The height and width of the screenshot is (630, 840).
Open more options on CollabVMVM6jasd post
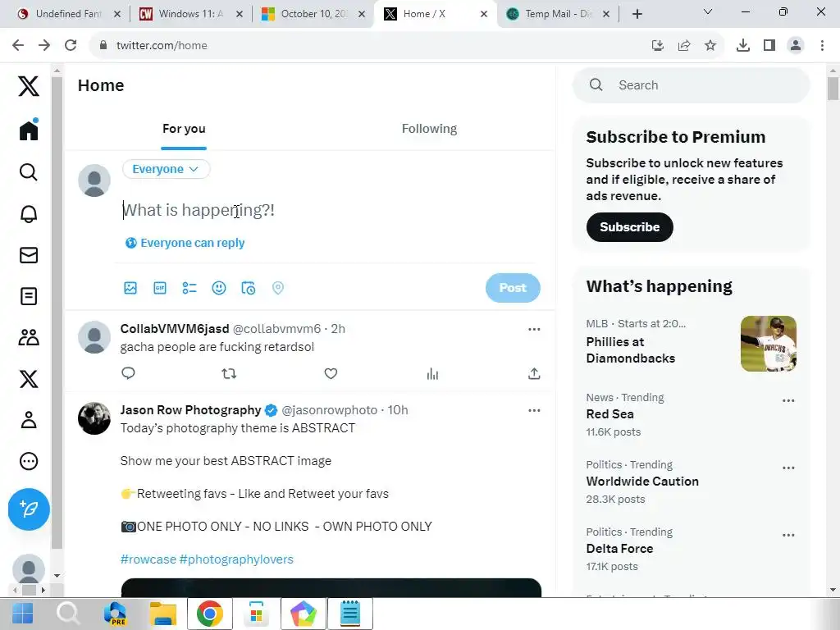[533, 329]
